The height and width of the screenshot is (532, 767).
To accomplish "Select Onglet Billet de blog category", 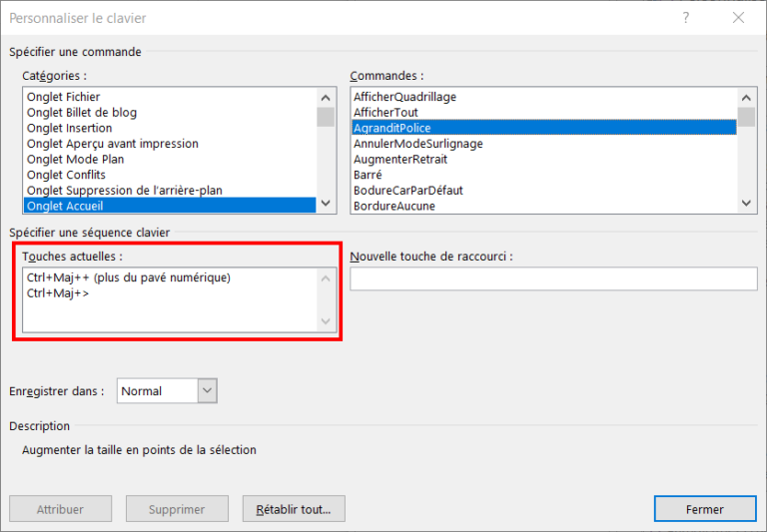I will coord(82,113).
